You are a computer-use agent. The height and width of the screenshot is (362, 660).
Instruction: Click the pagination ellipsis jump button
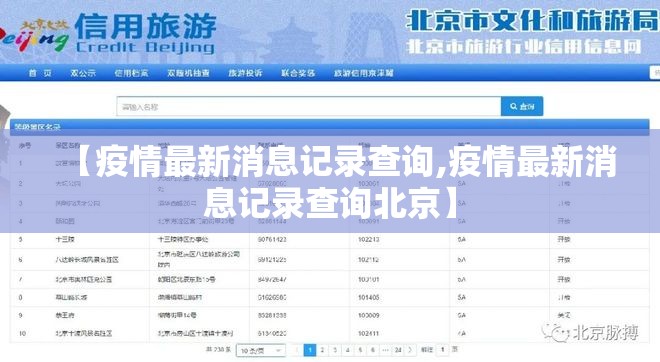386,350
